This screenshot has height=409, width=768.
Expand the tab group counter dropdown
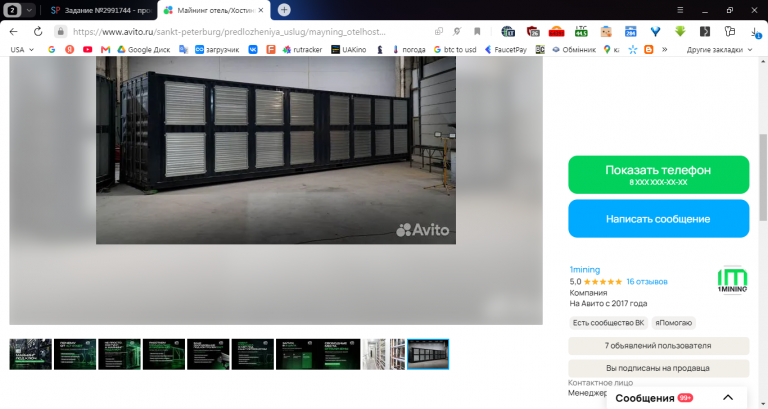coord(29,10)
